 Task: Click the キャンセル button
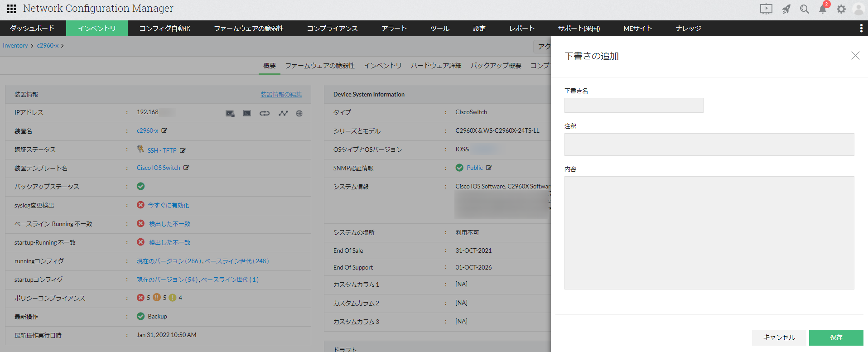(778, 338)
